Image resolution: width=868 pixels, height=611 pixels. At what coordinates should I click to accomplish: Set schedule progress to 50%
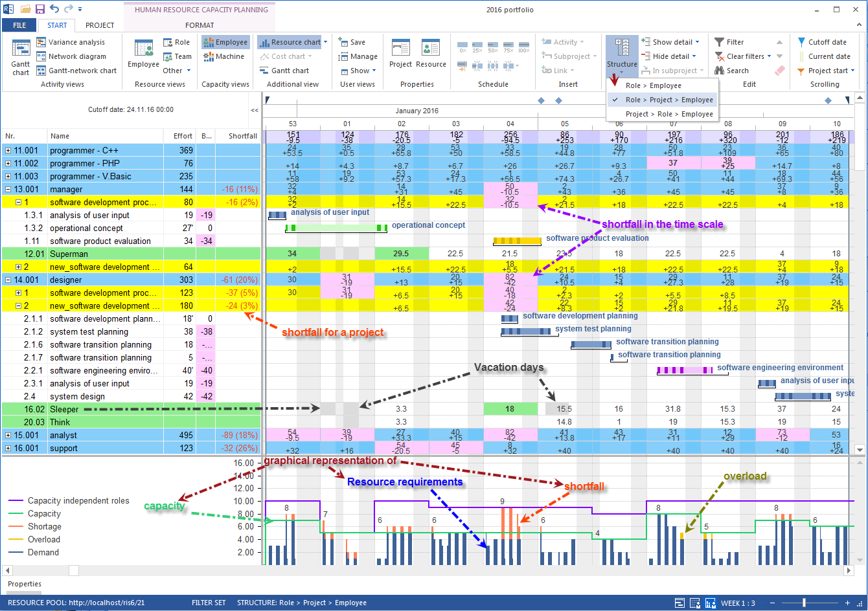[493, 46]
